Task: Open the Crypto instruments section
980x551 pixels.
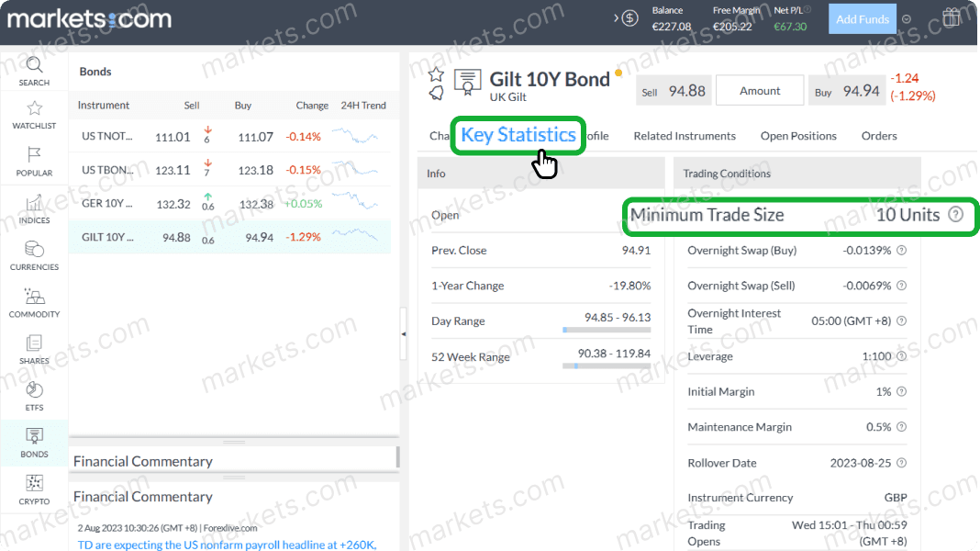Action: [34, 491]
